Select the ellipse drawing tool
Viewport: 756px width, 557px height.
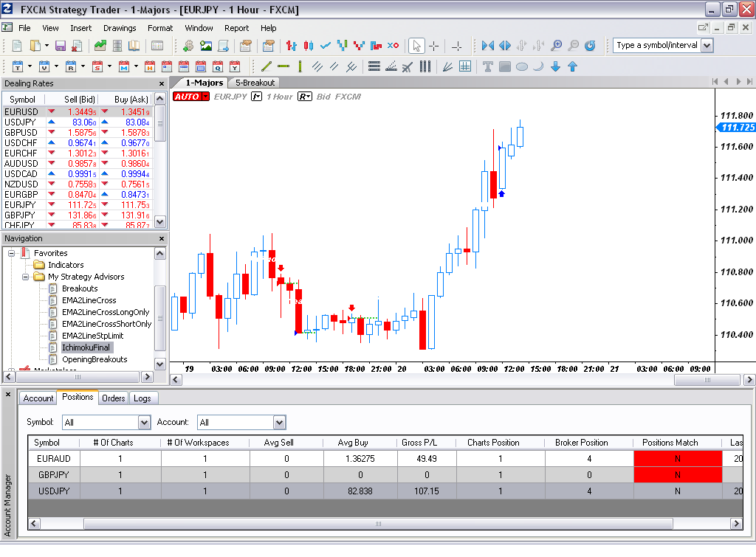coord(521,66)
